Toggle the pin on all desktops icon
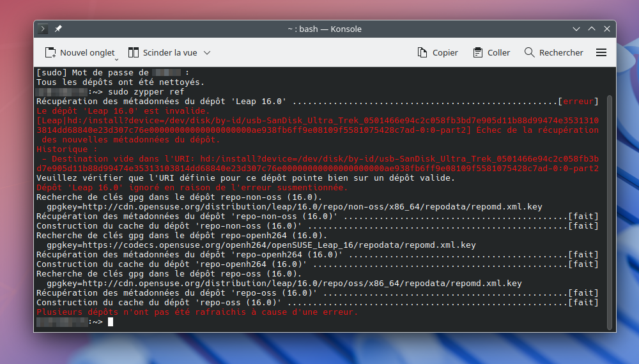 58,29
